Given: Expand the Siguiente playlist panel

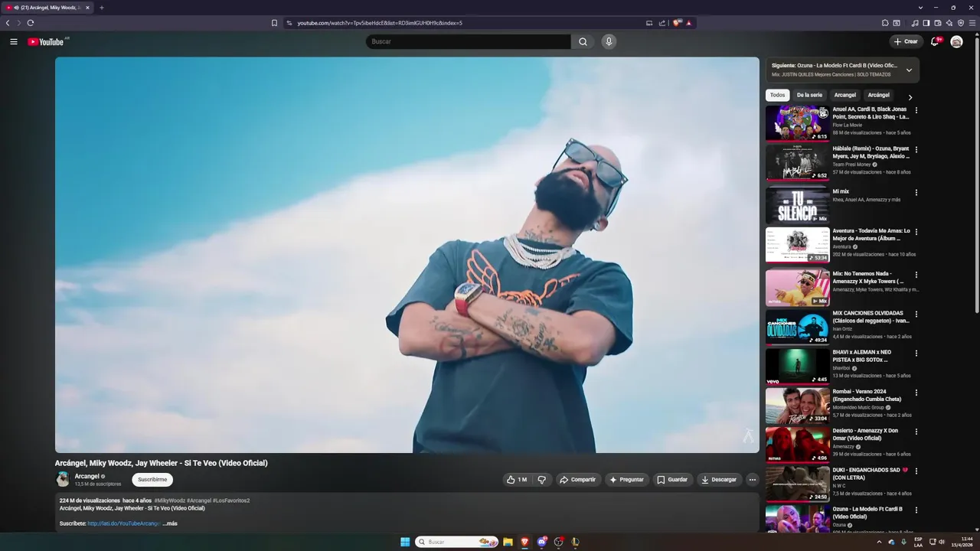Looking at the screenshot, I should pyautogui.click(x=909, y=70).
